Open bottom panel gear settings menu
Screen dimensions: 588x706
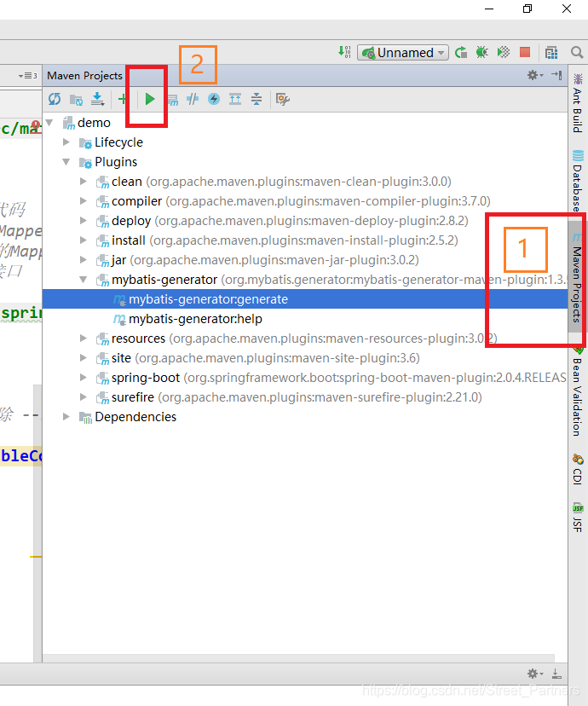point(535,674)
